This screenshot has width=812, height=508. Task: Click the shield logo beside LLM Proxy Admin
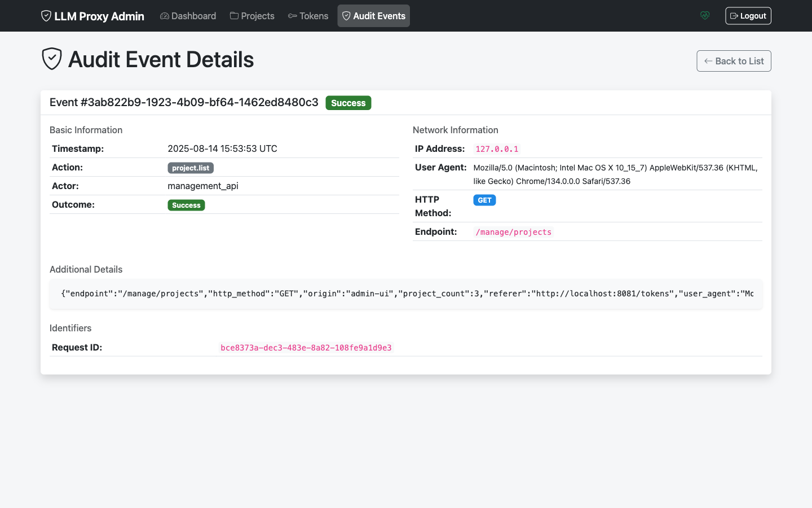(45, 16)
